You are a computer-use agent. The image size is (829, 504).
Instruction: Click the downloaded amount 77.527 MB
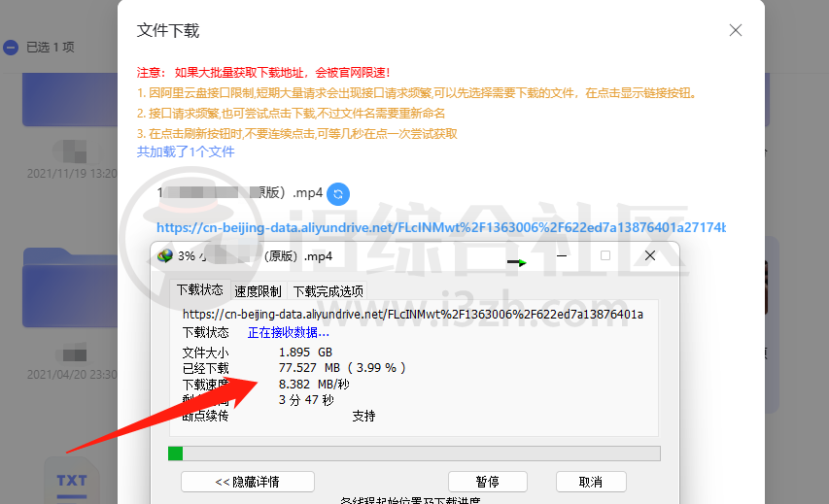tap(309, 368)
